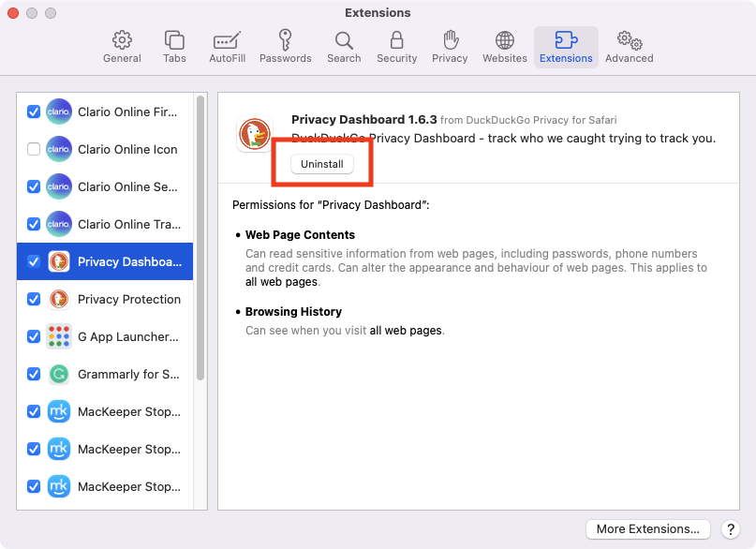
Task: Select the Privacy Protection extension name
Action: [129, 299]
